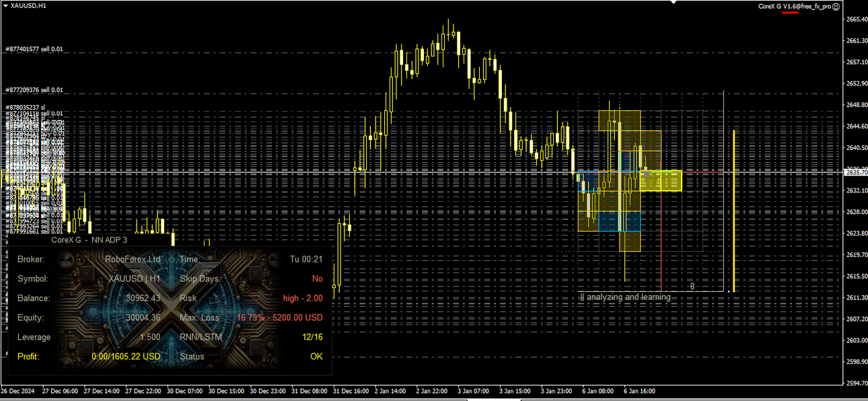
Task: Click the 2665.40 price scale label
Action: [855, 20]
